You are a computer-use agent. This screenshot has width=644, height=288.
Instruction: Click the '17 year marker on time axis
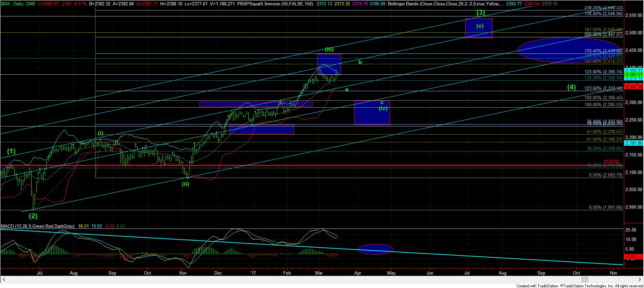click(253, 273)
